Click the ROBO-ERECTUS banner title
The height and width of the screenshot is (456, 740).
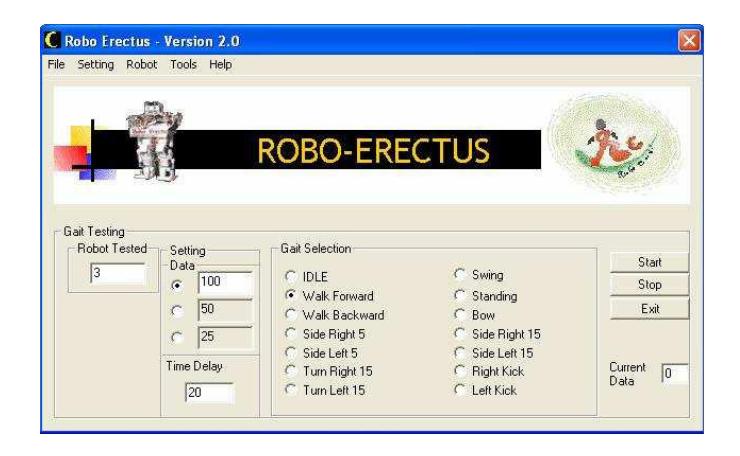373,151
